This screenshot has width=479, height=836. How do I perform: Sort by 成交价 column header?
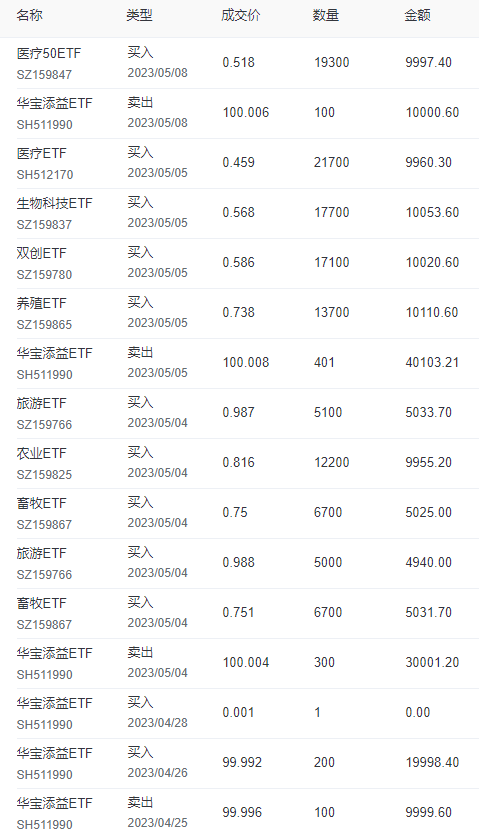241,15
